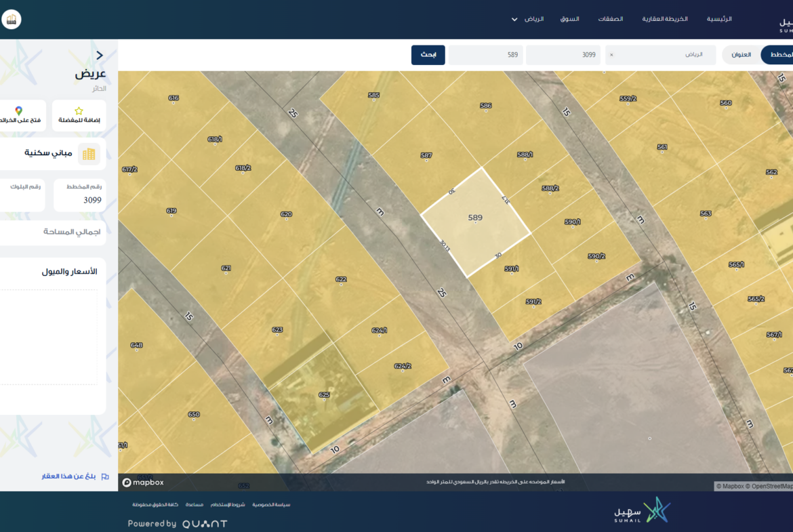
Task: Click the Mapbox logo on the map
Action: tap(143, 483)
